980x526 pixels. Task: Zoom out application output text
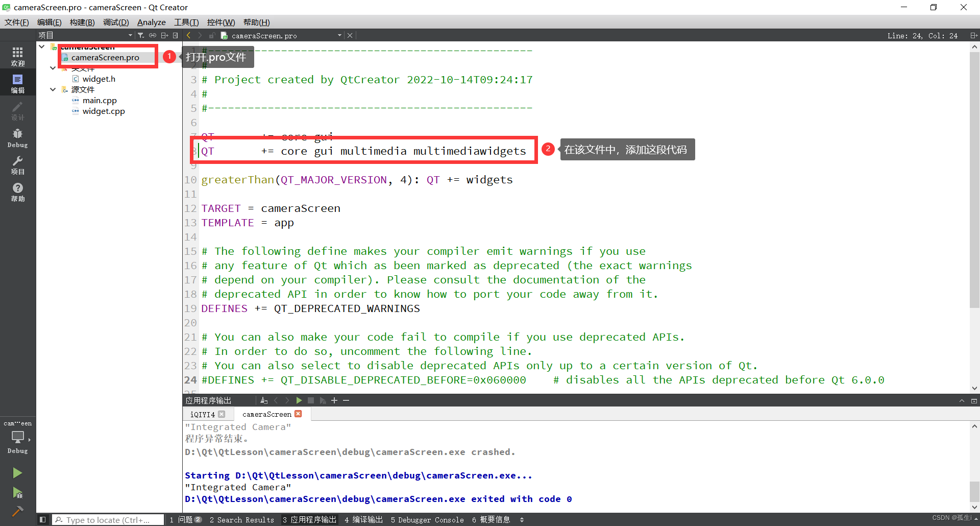(346, 400)
